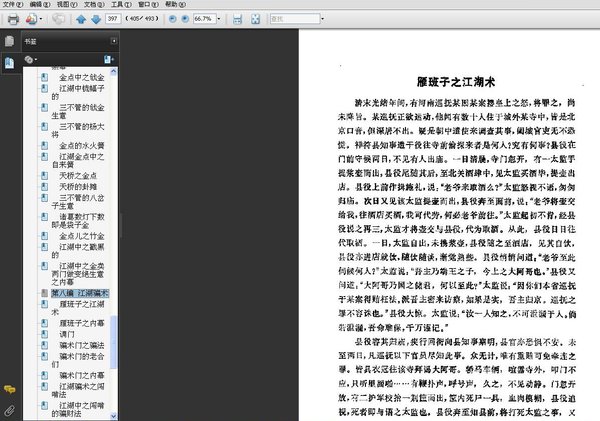Click bookmark page icon beside 调门
The image size is (600, 421).
[x=44, y=334]
